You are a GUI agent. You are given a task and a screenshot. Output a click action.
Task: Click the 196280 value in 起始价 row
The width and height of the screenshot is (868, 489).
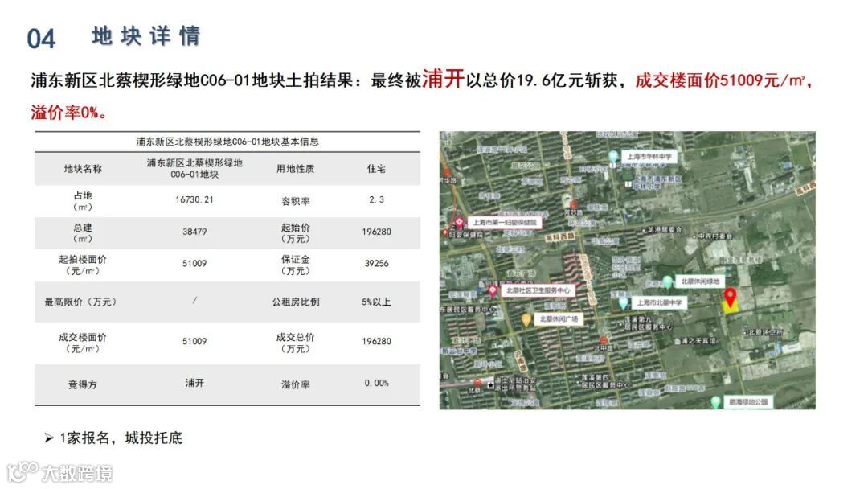[x=376, y=232]
